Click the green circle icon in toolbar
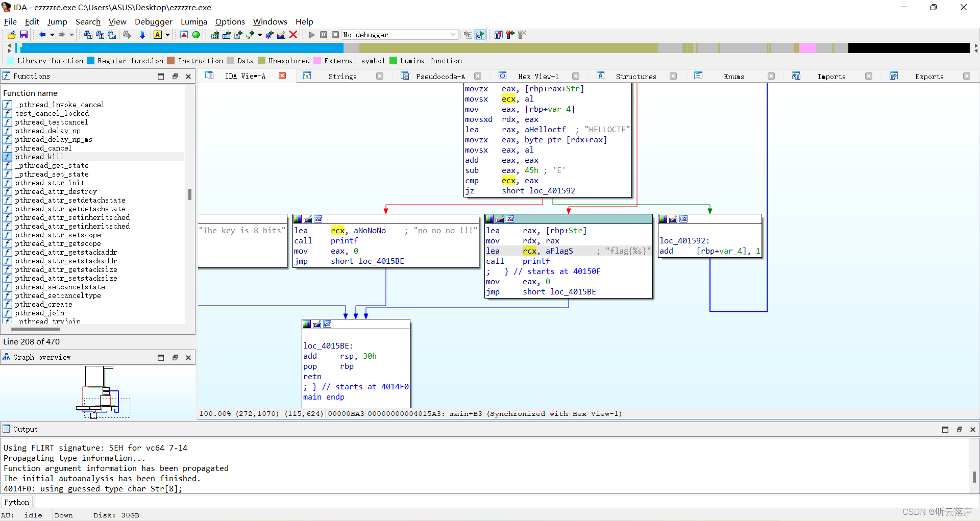Screen dimensions: 980x521 pos(196,35)
